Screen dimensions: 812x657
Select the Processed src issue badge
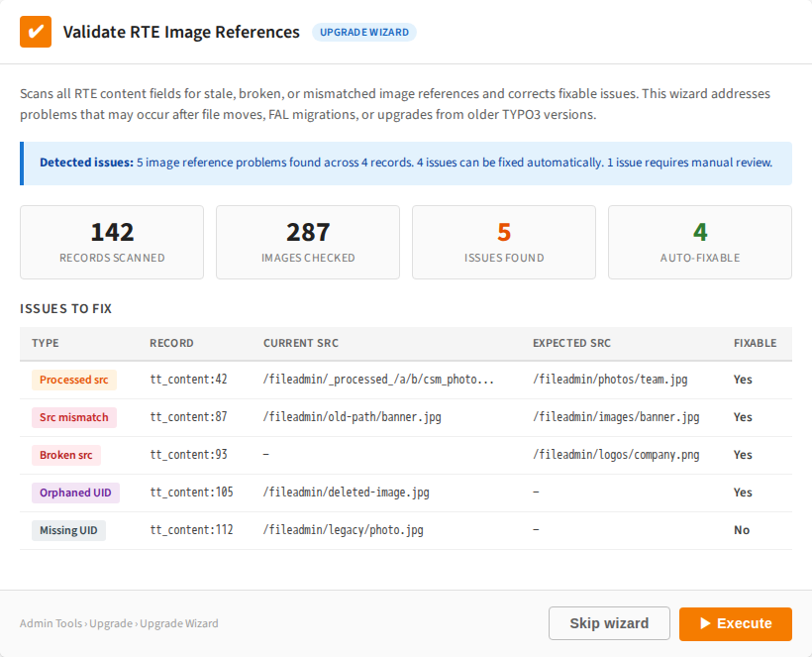click(x=73, y=380)
